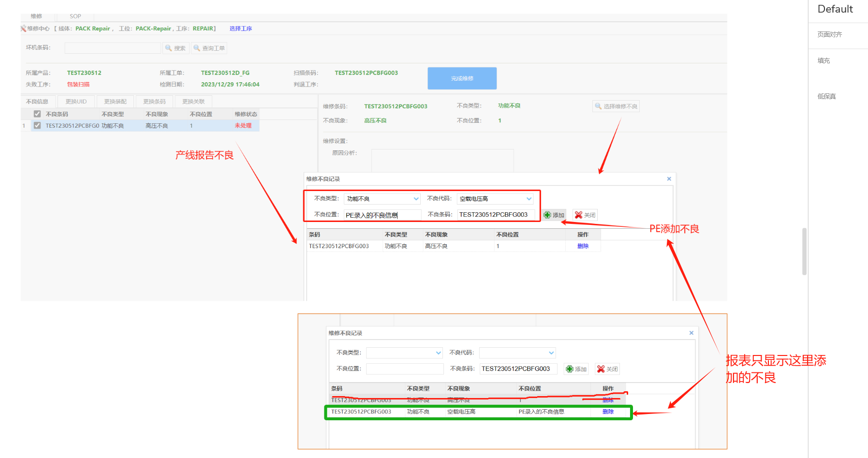Click red X 关闭 in the orange-bordered dialog
868x458 pixels.
click(x=601, y=369)
